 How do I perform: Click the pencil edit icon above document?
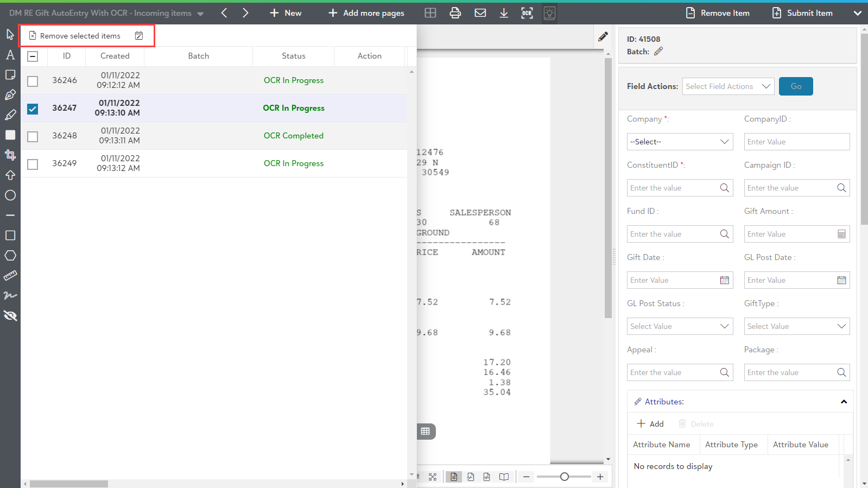click(x=603, y=37)
